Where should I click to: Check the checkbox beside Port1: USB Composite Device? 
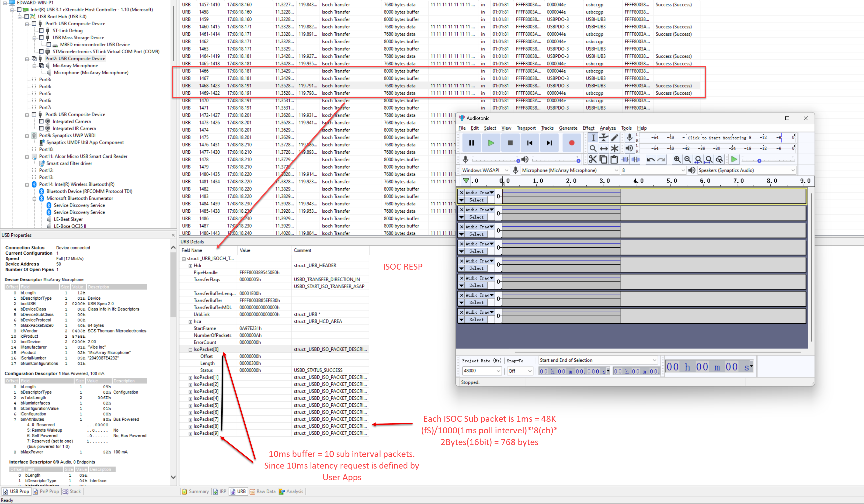[34, 24]
